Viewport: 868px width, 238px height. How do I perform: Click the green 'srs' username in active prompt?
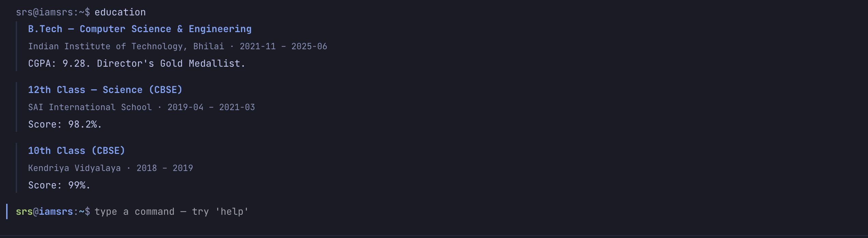tap(24, 212)
